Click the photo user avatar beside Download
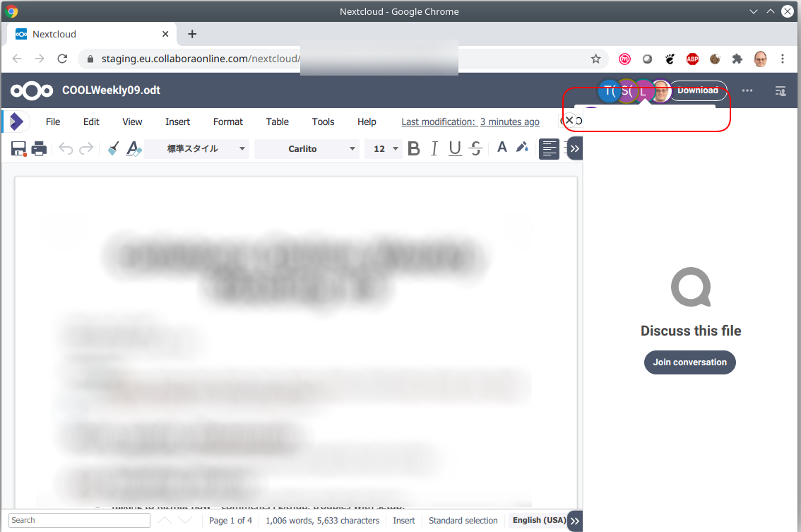 tap(661, 91)
